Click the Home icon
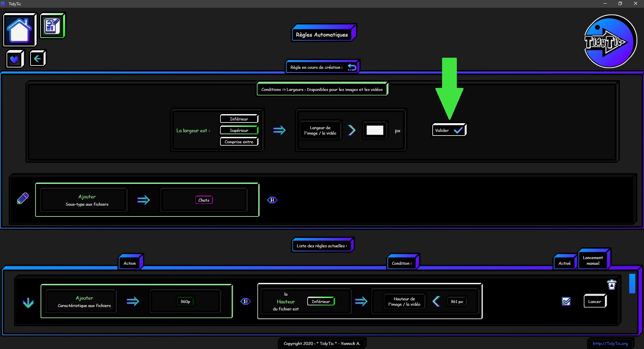The image size is (644, 349). (x=19, y=30)
